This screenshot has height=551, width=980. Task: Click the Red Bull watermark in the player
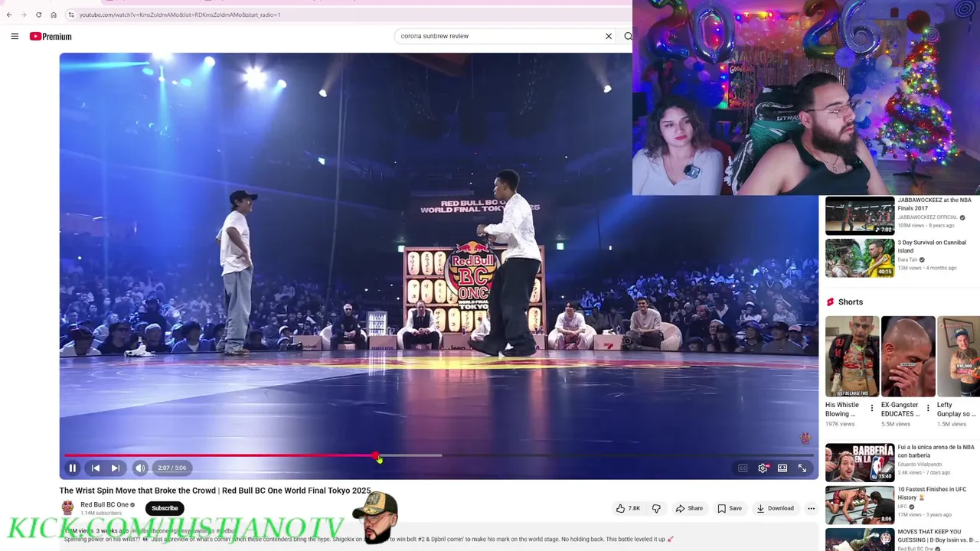805,439
